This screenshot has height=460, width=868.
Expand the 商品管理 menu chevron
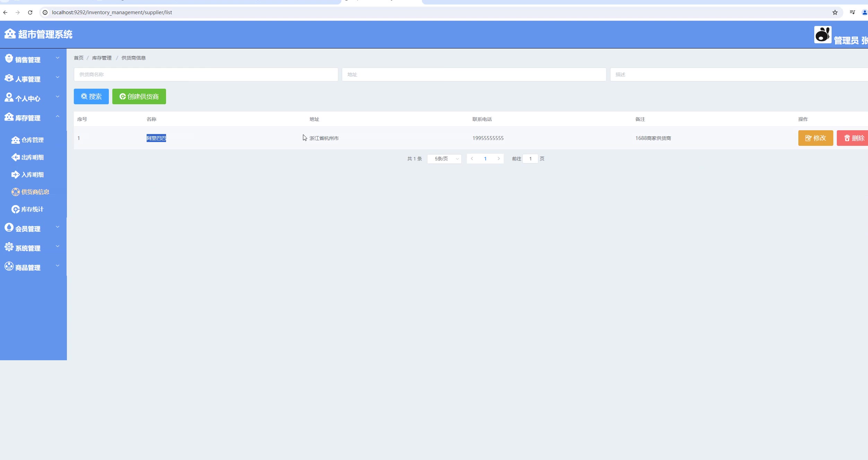coord(58,266)
